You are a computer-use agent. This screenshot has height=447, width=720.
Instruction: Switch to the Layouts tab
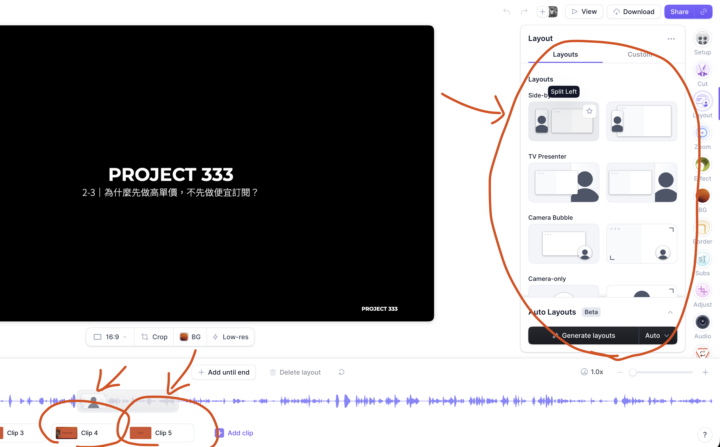click(x=565, y=54)
